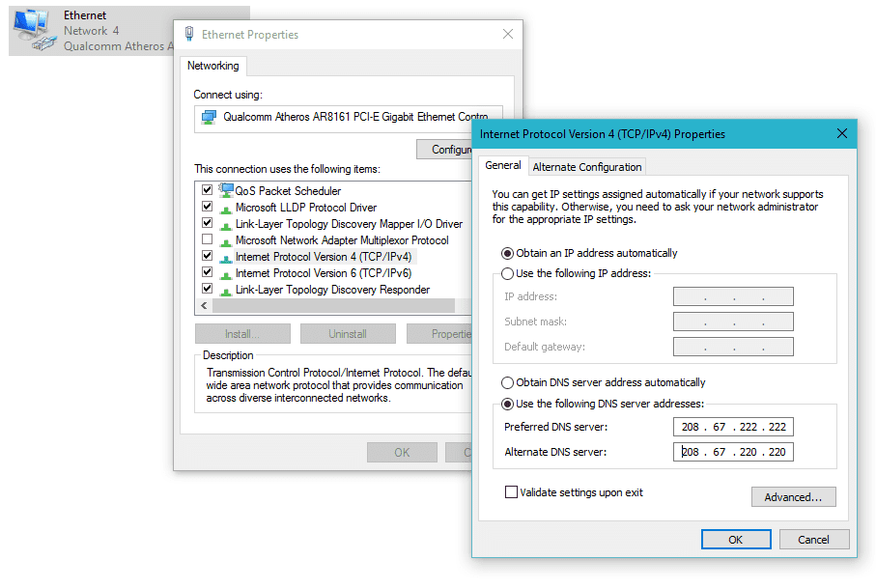Image resolution: width=876 pixels, height=588 pixels.
Task: Click the Microsoft LLDP Protocol Driver icon
Action: (x=226, y=209)
